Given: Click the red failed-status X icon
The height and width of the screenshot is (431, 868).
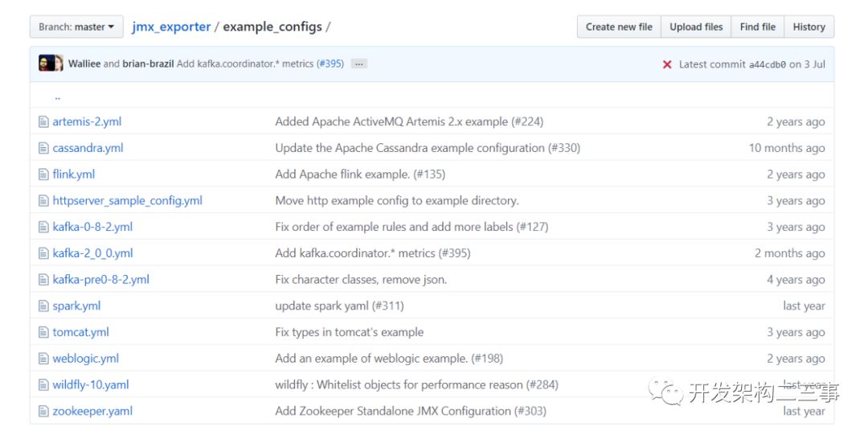Looking at the screenshot, I should 667,64.
